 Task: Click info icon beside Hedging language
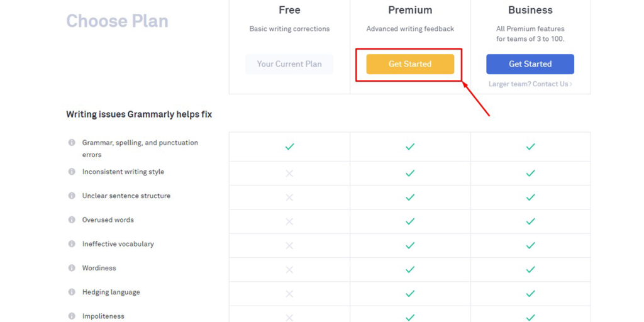click(72, 292)
